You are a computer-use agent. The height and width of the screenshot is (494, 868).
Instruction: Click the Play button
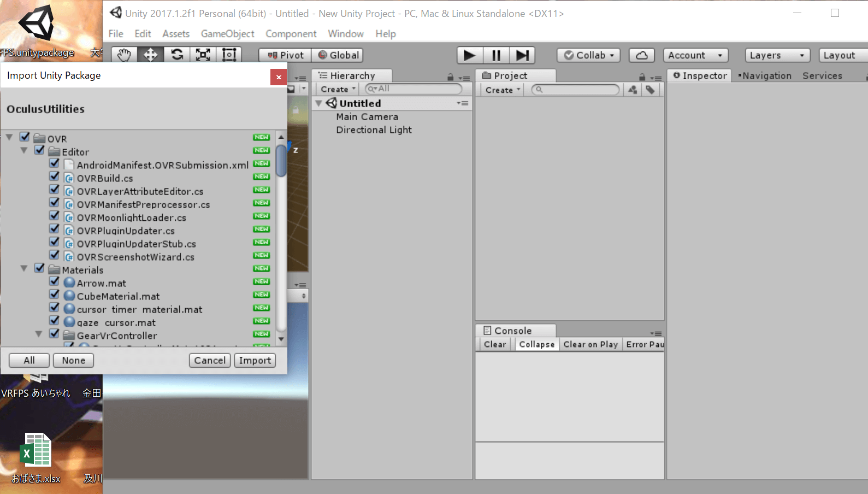click(470, 55)
